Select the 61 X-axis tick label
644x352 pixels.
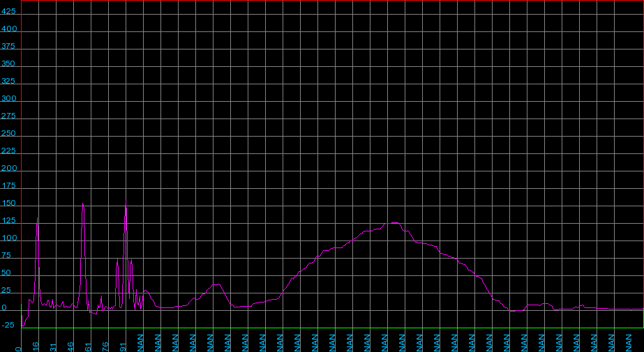[x=88, y=346]
